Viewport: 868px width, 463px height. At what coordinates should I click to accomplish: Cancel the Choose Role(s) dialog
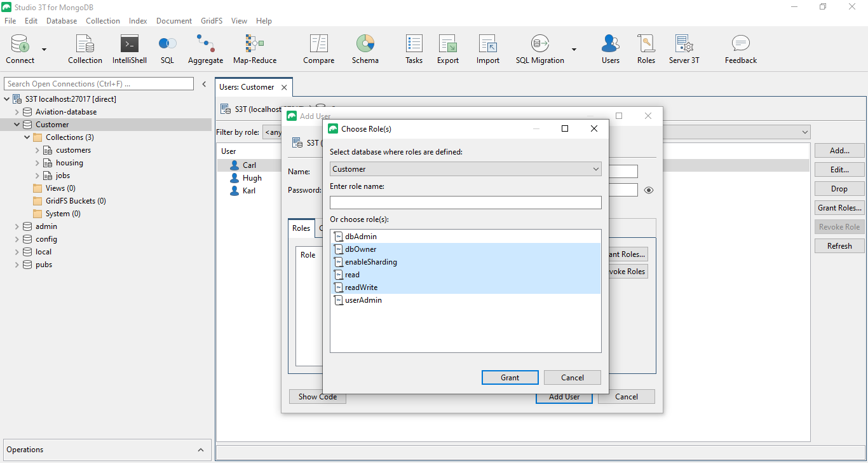click(573, 377)
